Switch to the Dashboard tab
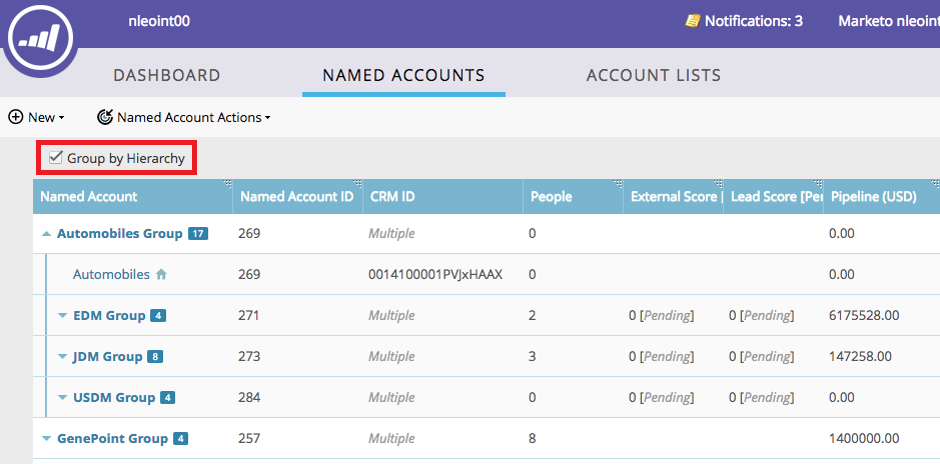The height and width of the screenshot is (464, 940). point(167,76)
